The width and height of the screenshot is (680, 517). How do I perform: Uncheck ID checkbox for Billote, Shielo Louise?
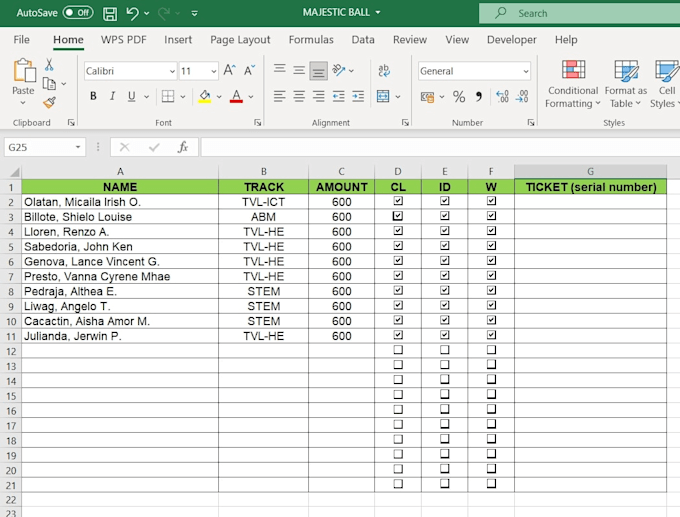point(445,216)
